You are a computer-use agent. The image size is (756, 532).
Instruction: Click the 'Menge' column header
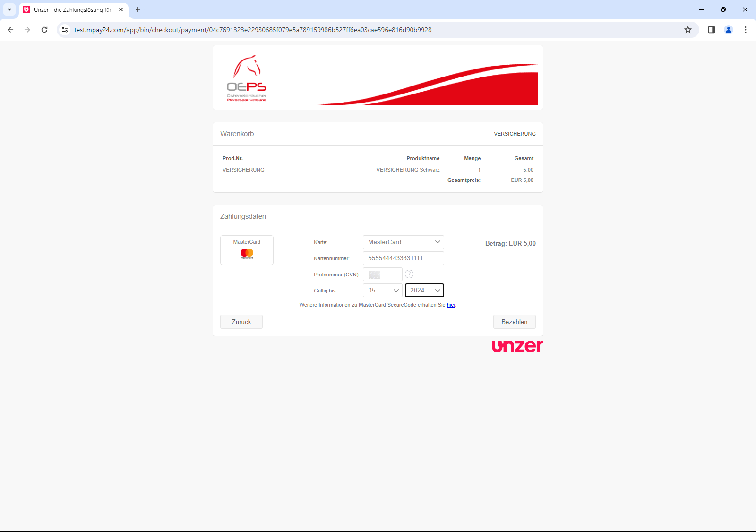472,158
